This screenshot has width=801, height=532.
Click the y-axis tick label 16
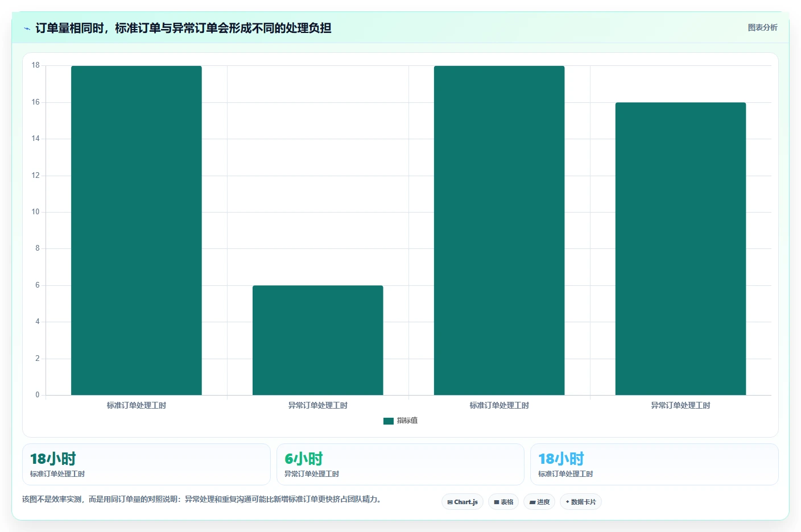(x=36, y=102)
